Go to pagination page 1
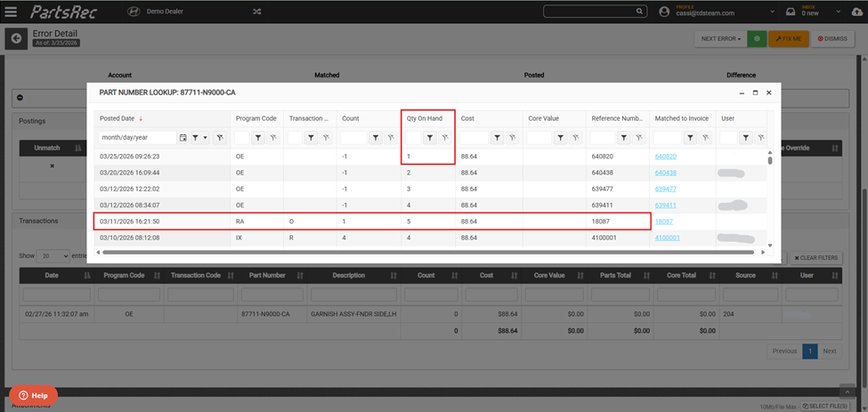 pyautogui.click(x=809, y=351)
